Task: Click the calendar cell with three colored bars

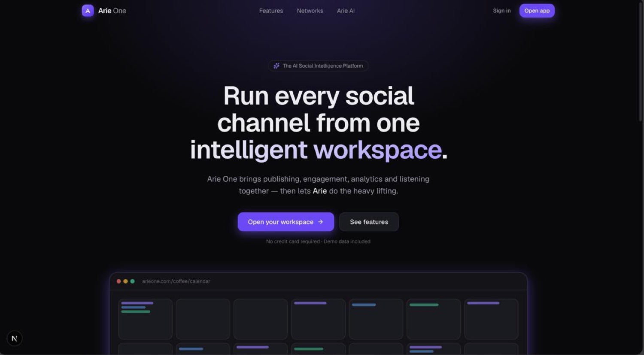Action: click(145, 319)
